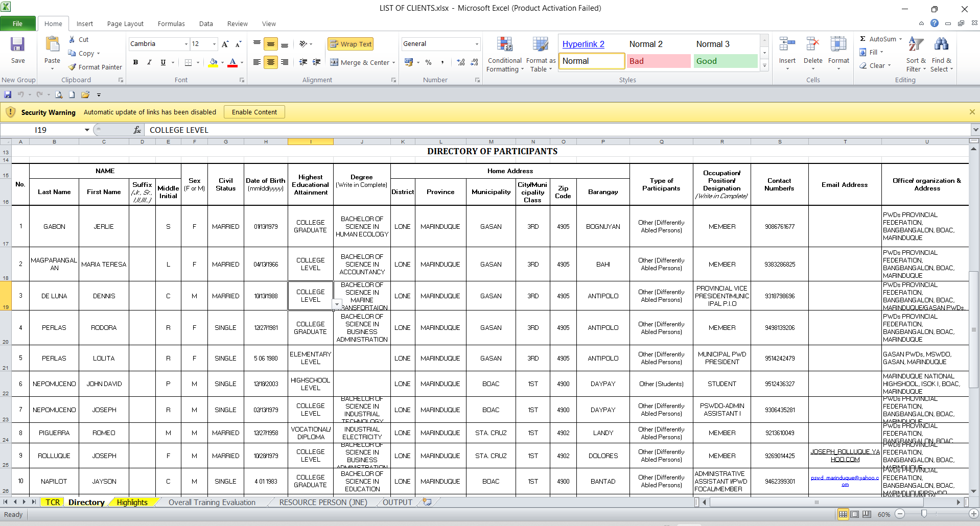Image resolution: width=980 pixels, height=526 pixels.
Task: Click the Format Painter icon
Action: pyautogui.click(x=73, y=67)
